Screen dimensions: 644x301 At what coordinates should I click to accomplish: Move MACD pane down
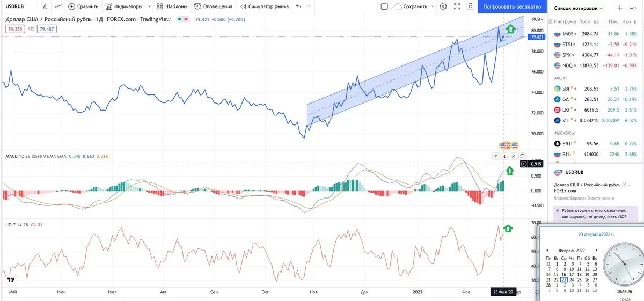(505, 156)
